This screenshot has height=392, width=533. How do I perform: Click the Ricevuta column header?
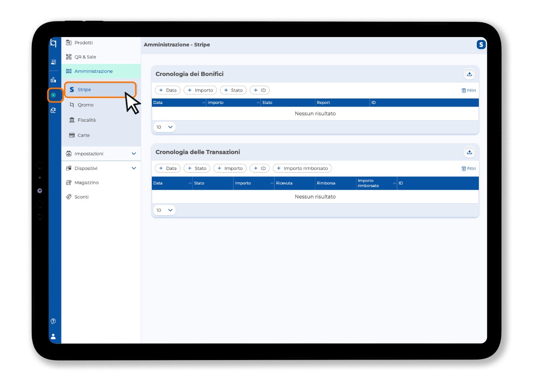(x=295, y=183)
